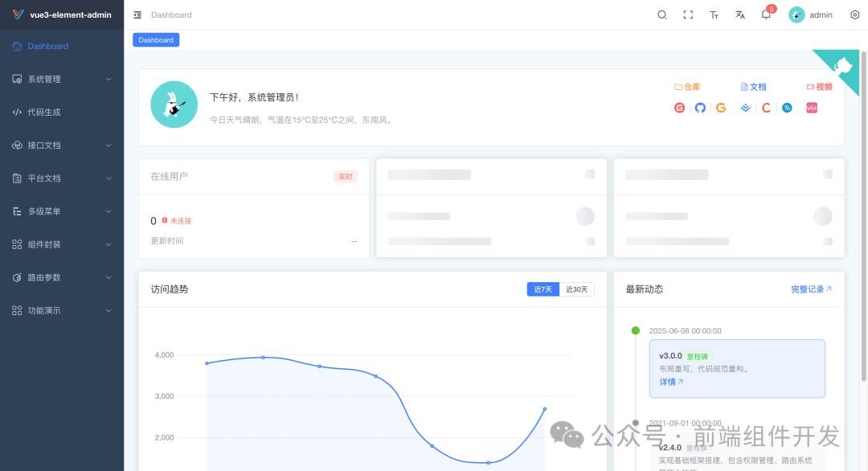This screenshot has height=471, width=868.
Task: Select Dashboard in the sidebar
Action: pyautogui.click(x=46, y=46)
